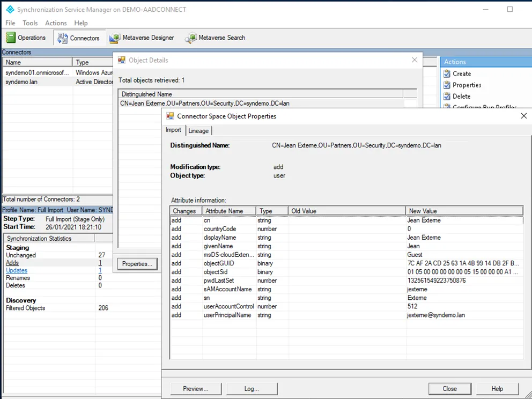Select the Connectors toolbar button
The image size is (532, 399).
coord(79,38)
